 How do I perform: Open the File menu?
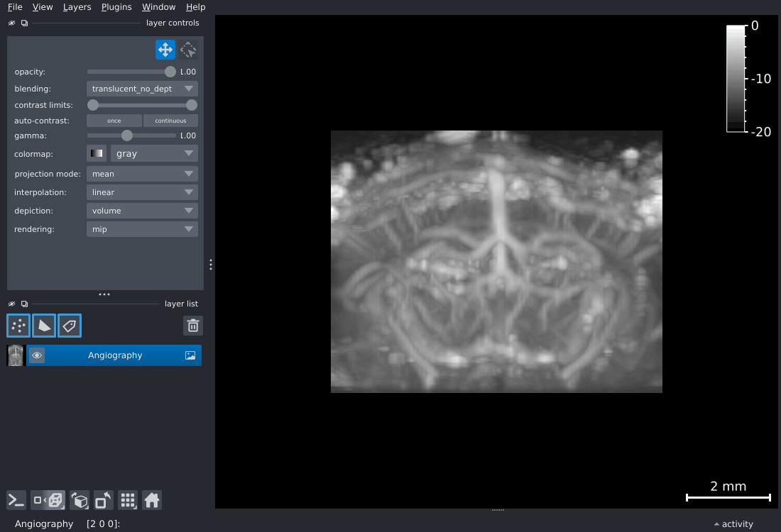click(15, 7)
